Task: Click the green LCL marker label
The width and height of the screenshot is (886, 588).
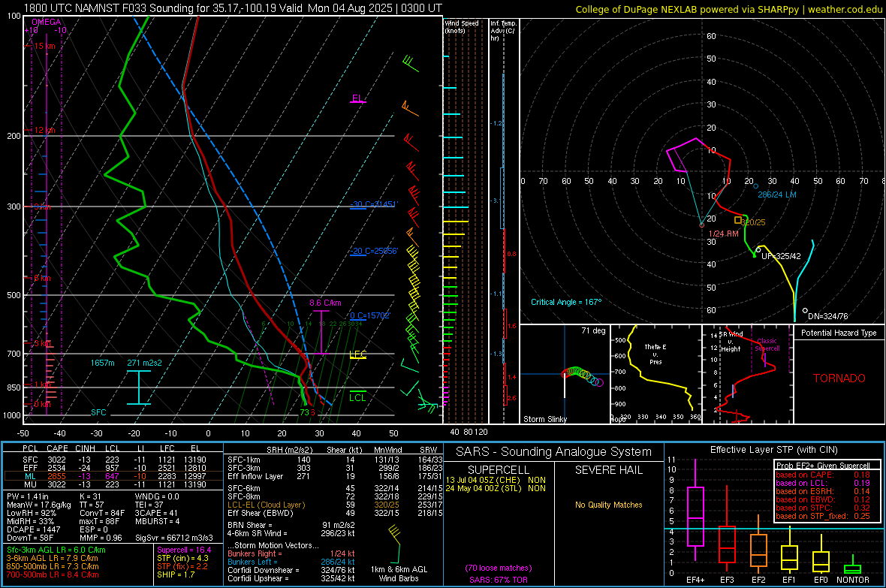Action: 357,397
